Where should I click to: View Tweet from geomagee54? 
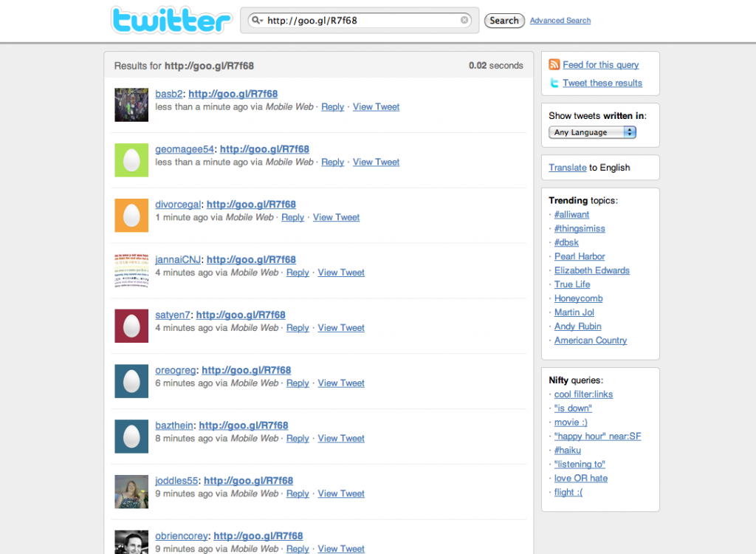(376, 163)
